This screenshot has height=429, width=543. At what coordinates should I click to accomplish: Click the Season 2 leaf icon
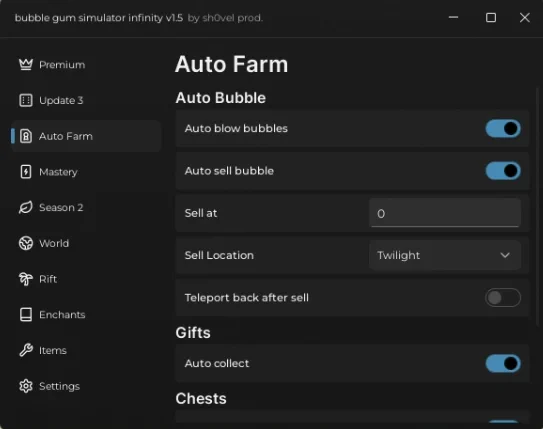coord(26,207)
